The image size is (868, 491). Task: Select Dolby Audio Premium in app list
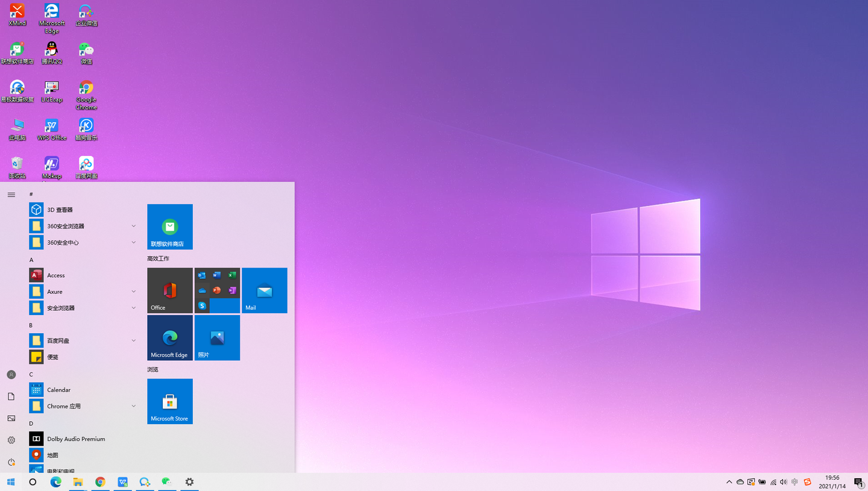coord(84,439)
